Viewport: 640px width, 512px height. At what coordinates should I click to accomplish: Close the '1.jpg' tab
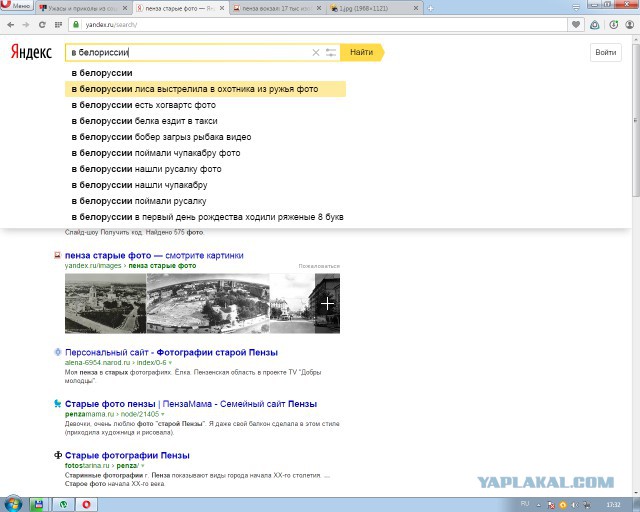click(x=416, y=8)
